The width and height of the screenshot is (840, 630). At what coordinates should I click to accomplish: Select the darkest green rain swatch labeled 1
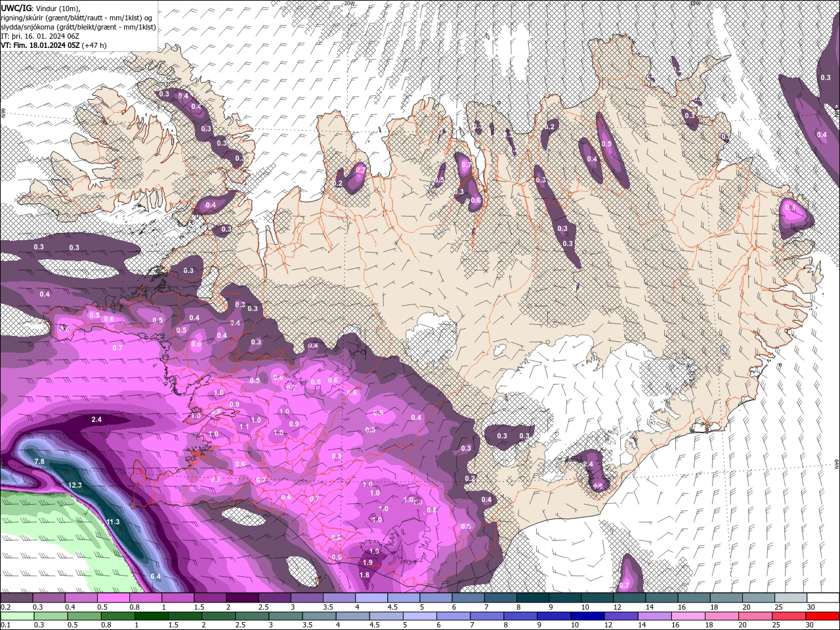151,616
